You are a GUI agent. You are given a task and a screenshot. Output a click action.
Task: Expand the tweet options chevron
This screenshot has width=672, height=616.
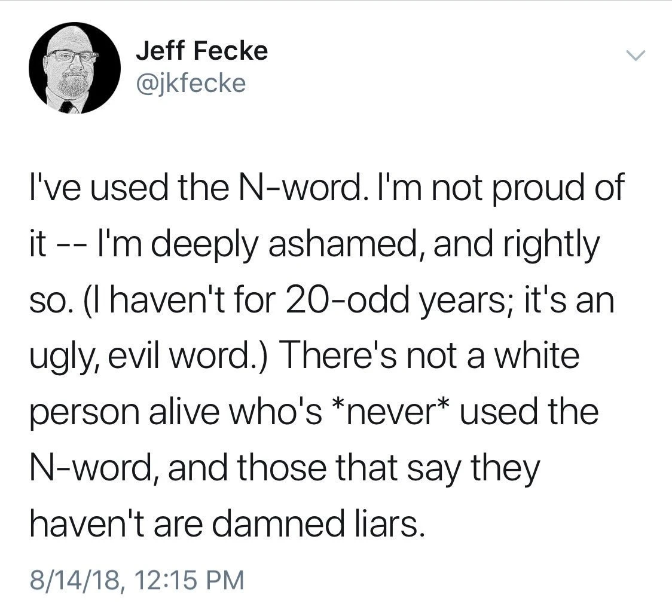pos(636,56)
